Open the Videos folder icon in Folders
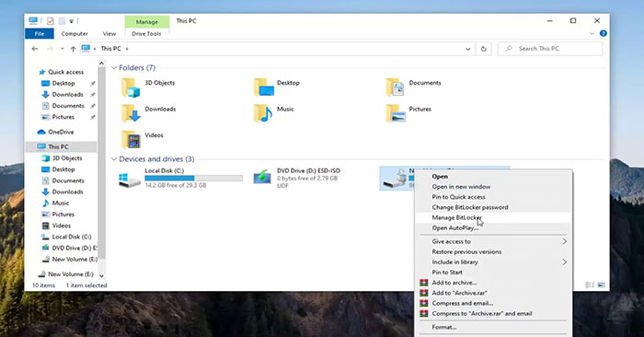 [x=131, y=140]
